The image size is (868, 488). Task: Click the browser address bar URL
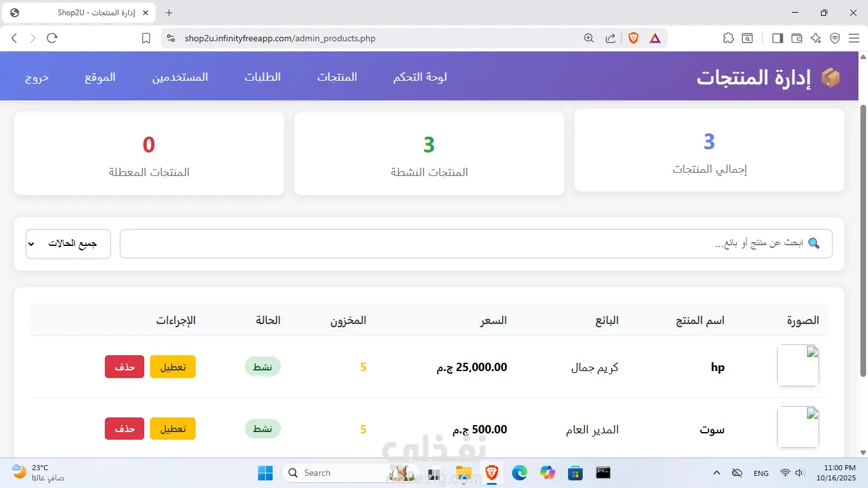(x=280, y=38)
